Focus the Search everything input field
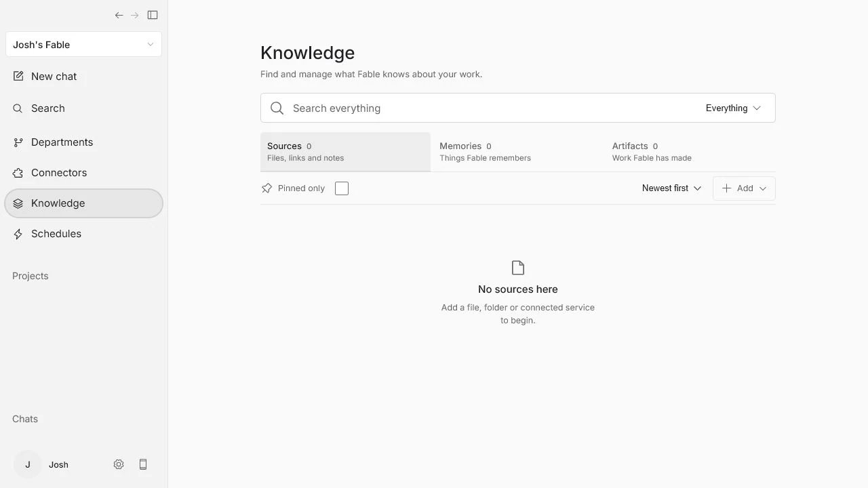The image size is (868, 488). coord(494,108)
